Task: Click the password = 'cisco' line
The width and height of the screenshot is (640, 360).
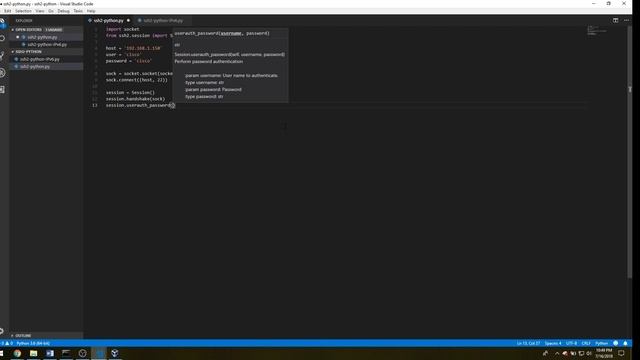Action: pos(129,61)
